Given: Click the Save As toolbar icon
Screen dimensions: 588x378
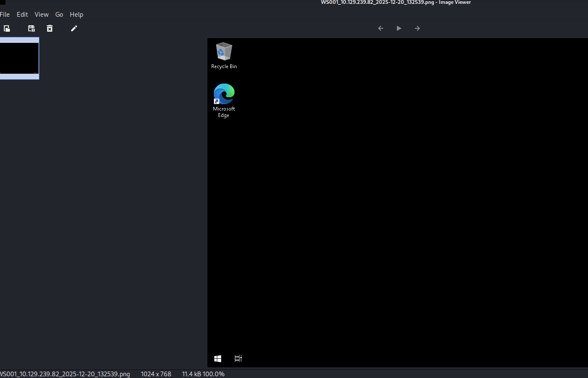Looking at the screenshot, I should [x=31, y=28].
